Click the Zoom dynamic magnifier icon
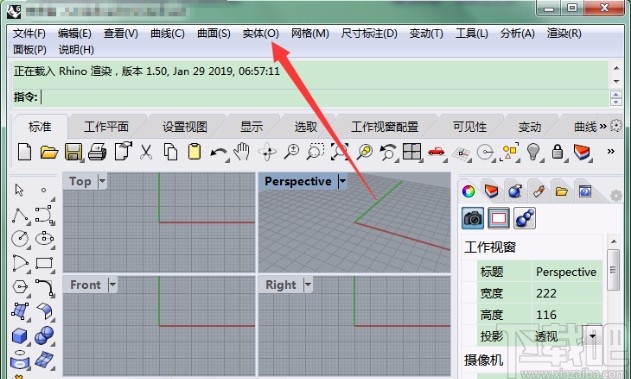 291,152
